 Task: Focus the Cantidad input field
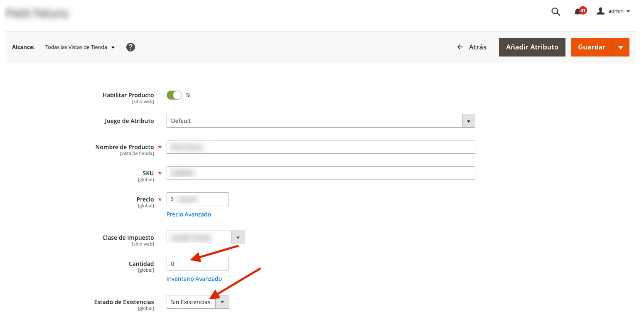pos(197,263)
